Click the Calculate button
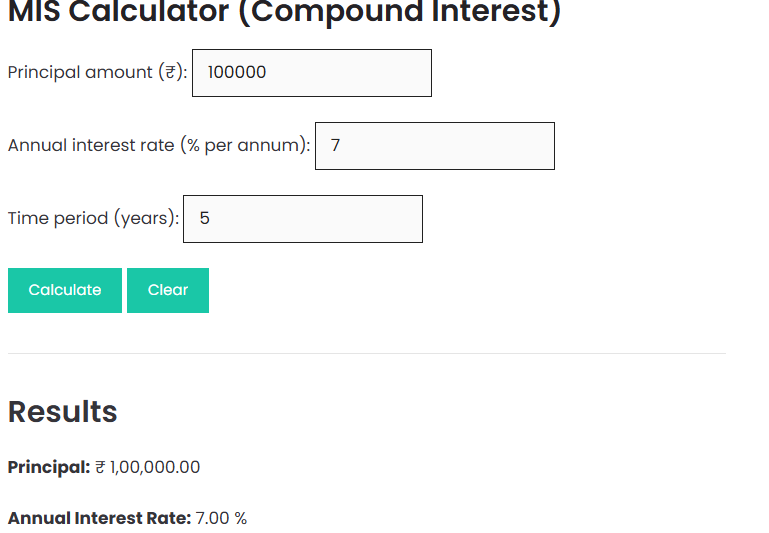 pyautogui.click(x=65, y=290)
